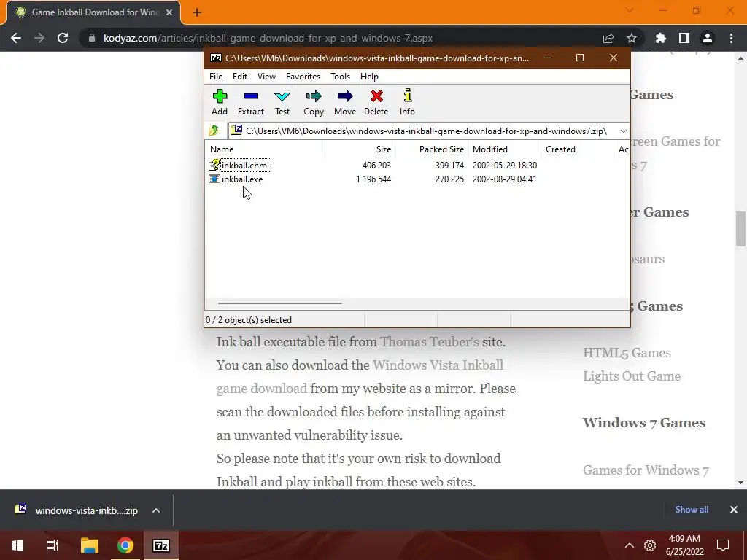This screenshot has width=747, height=560.
Task: Reload the kodyaz page
Action: coord(63,38)
